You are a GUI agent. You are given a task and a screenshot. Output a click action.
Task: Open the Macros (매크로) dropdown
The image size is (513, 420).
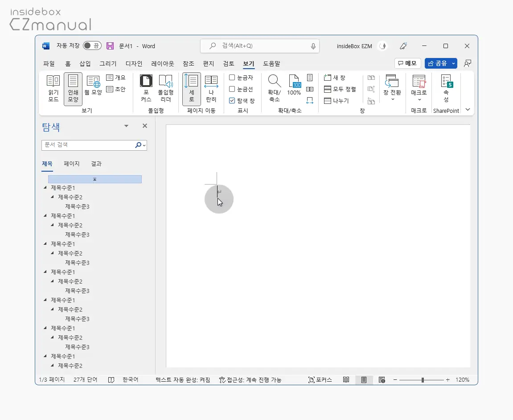coord(419,88)
